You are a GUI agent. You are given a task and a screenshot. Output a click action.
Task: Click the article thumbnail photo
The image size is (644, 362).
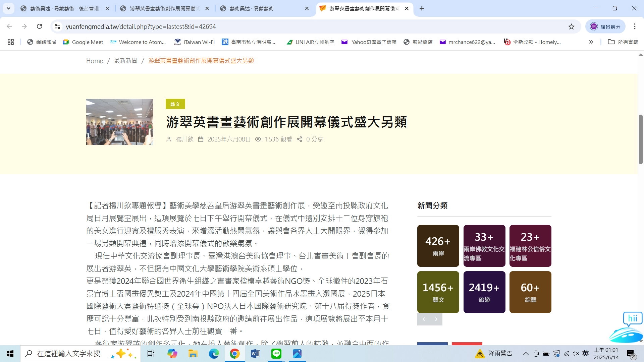[x=119, y=122]
